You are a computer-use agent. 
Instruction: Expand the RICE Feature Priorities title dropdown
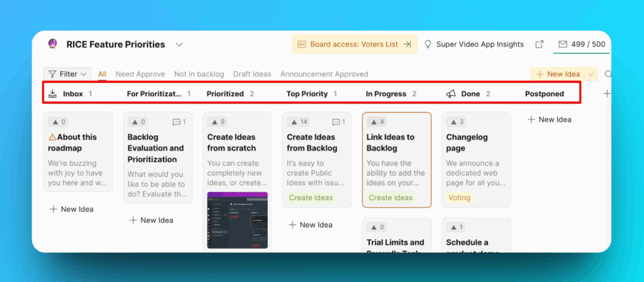[x=179, y=45]
